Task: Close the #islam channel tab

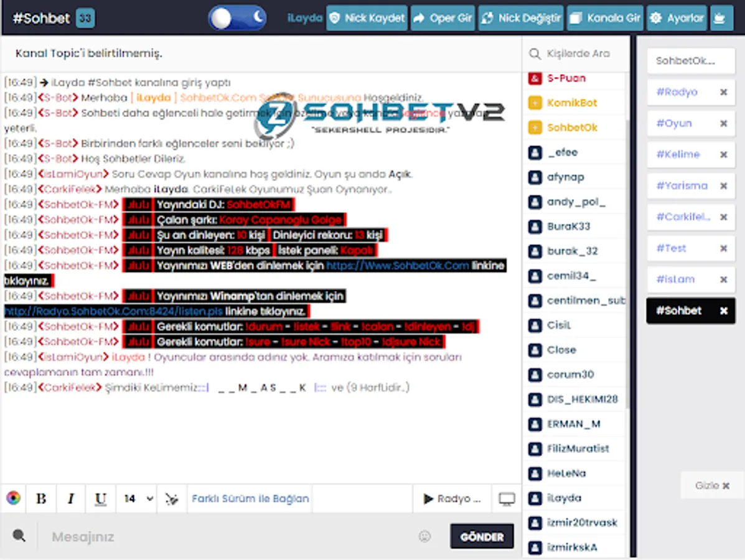Action: 723,279
